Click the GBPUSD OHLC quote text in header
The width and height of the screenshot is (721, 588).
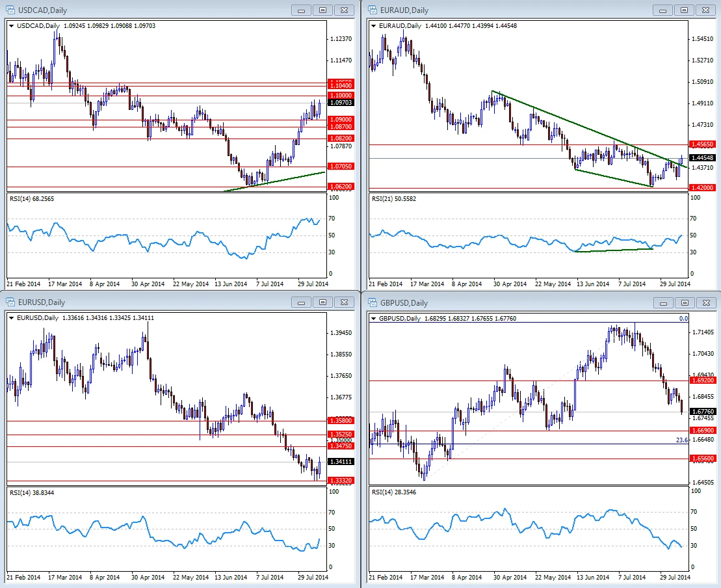coord(471,318)
